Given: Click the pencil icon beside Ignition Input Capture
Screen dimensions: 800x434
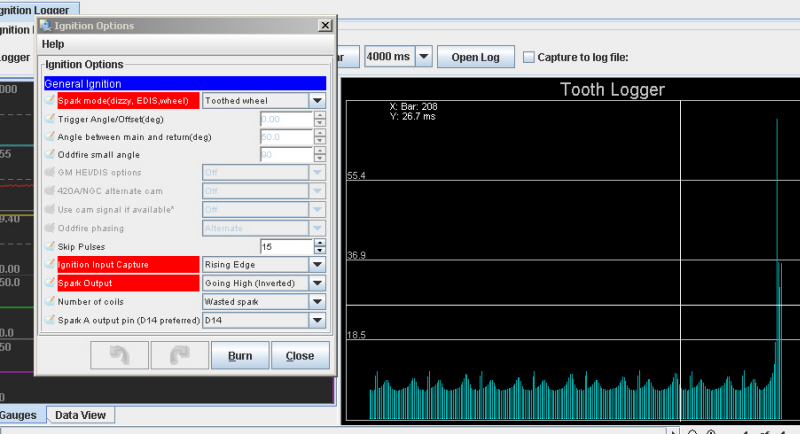Looking at the screenshot, I should (x=50, y=265).
